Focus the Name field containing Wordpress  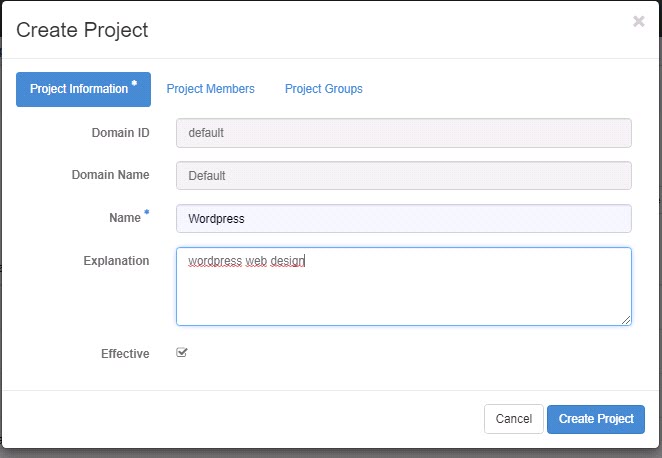404,219
